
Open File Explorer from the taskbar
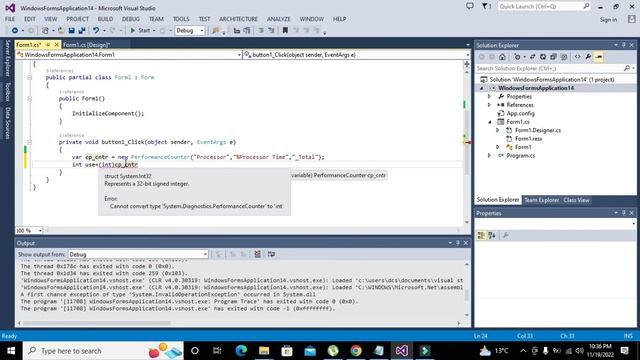click(x=264, y=351)
